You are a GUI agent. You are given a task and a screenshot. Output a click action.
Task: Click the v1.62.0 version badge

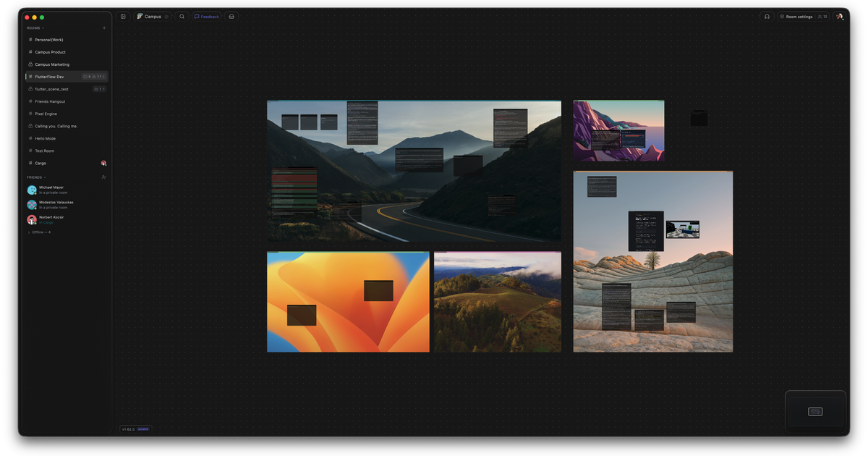click(x=135, y=429)
